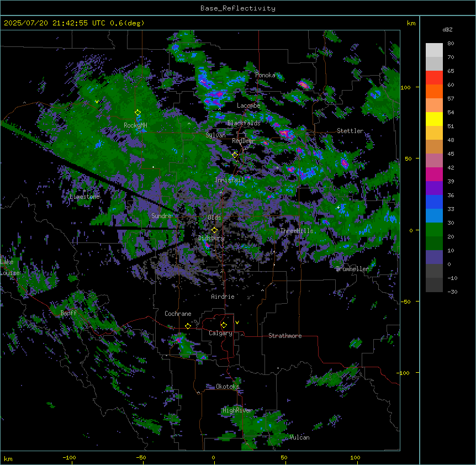Select the white asterisk marker above Limestone

[85, 191]
